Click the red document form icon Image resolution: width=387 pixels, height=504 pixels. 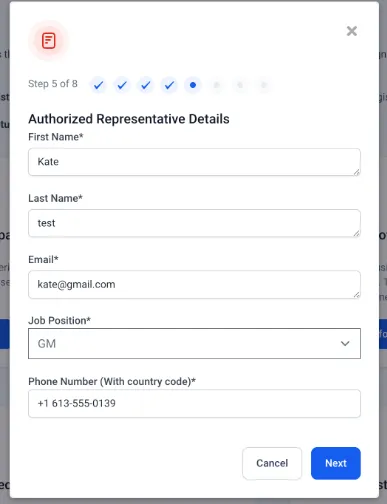(x=49, y=41)
